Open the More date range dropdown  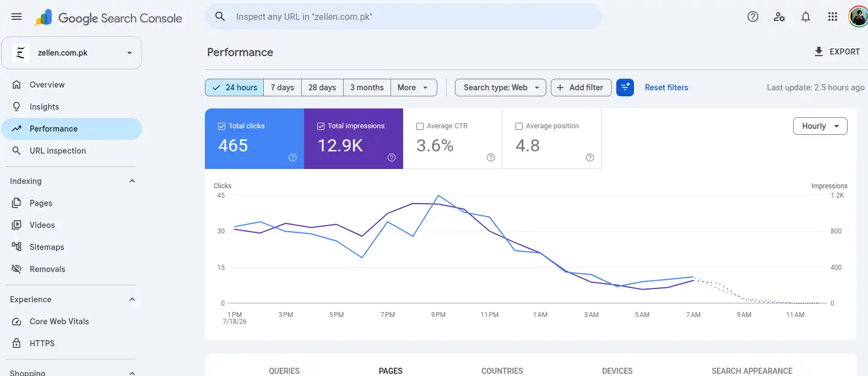click(414, 88)
